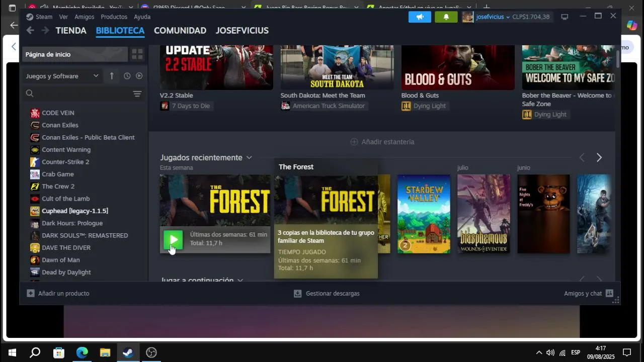Click the Página de inicio button

point(75,54)
